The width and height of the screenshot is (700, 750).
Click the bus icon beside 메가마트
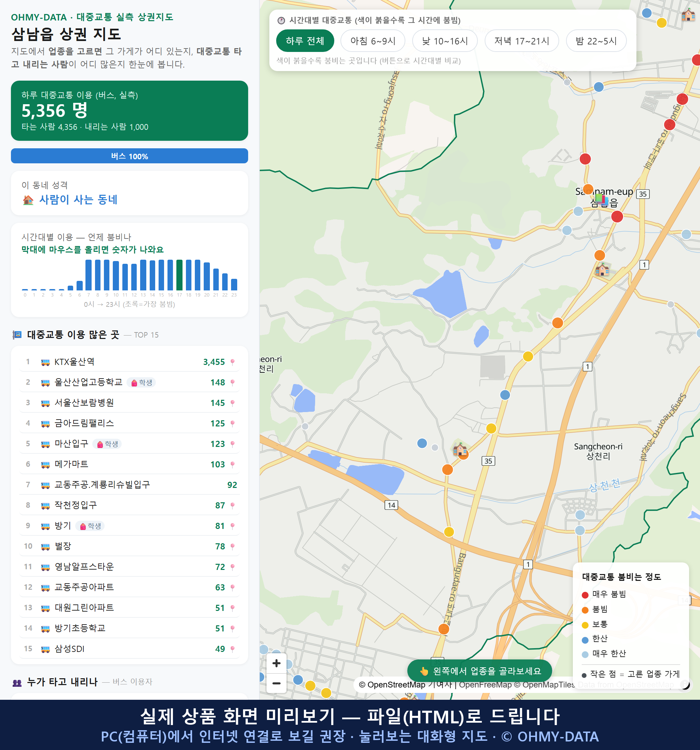click(45, 464)
